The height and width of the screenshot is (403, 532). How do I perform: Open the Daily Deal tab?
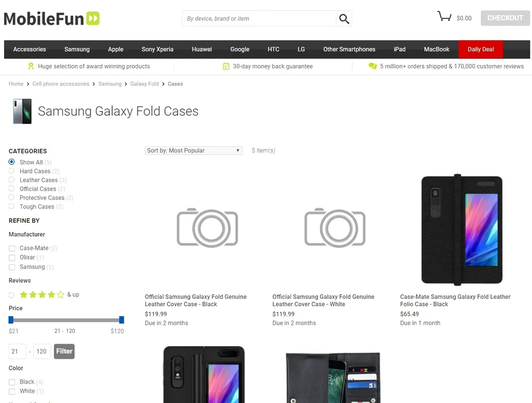coord(480,50)
